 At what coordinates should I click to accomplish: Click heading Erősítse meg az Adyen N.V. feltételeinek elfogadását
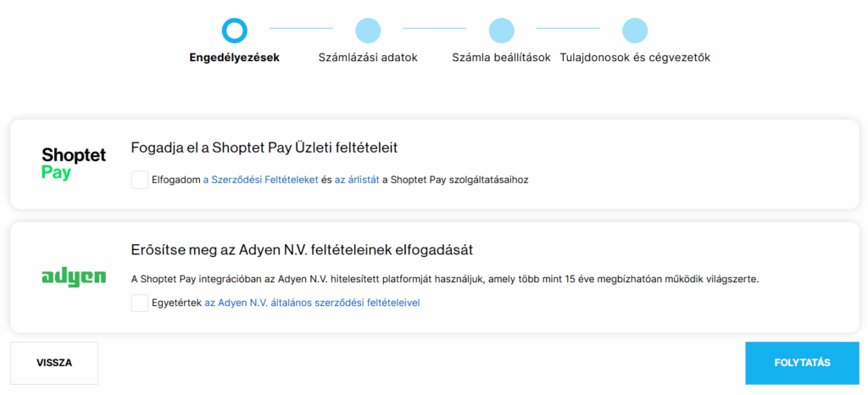click(303, 250)
